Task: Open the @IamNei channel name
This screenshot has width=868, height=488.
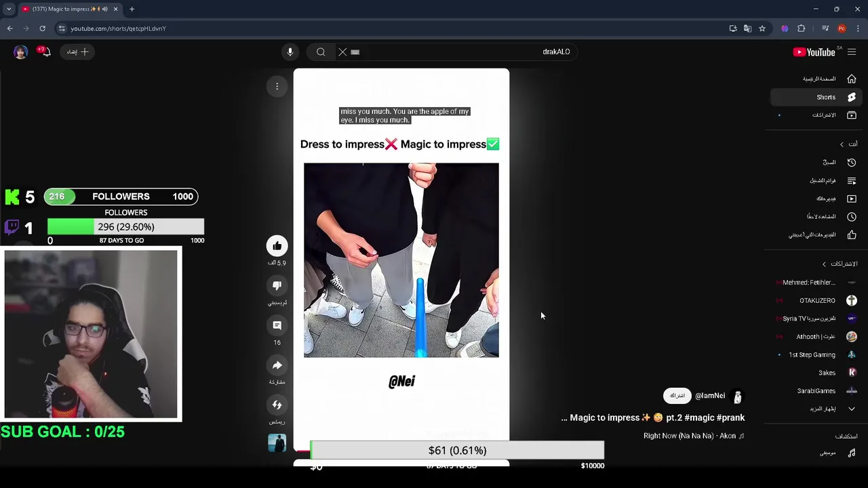Action: pyautogui.click(x=710, y=396)
